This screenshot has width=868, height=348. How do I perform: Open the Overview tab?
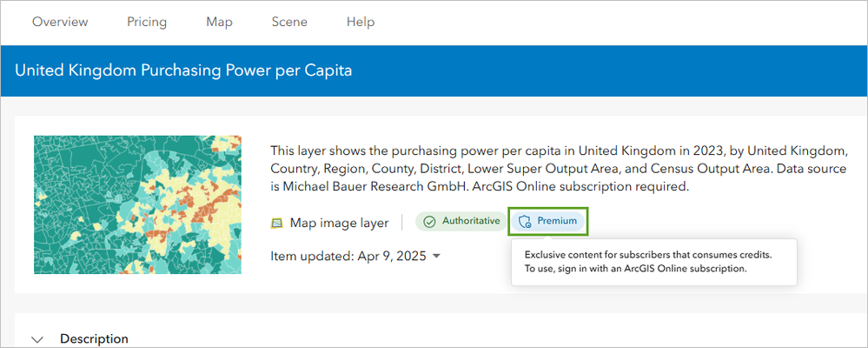pyautogui.click(x=60, y=22)
